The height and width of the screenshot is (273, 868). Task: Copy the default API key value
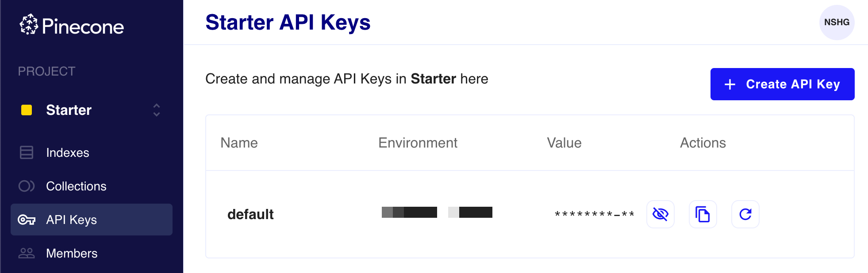[x=703, y=214]
